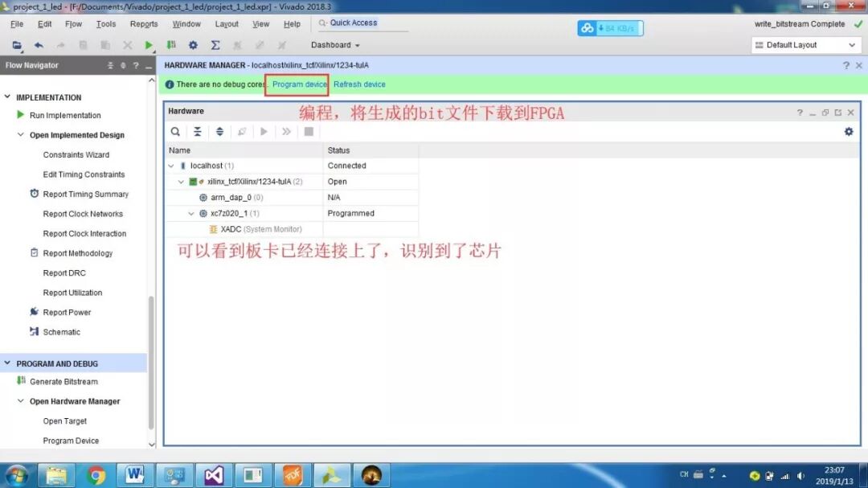
Task: Collapse all icon in Flow Navigator header
Action: 110,65
